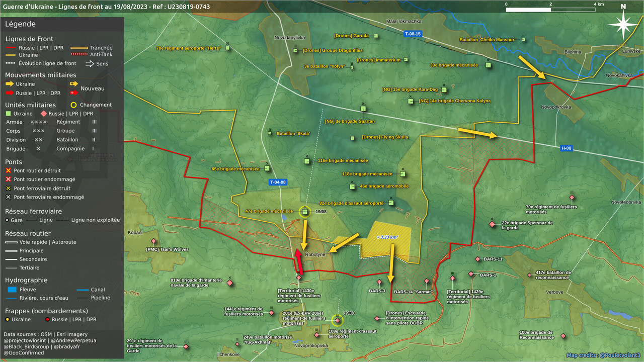Select the Novodanylivka place name
This screenshot has width=644, height=362.
(x=290, y=38)
